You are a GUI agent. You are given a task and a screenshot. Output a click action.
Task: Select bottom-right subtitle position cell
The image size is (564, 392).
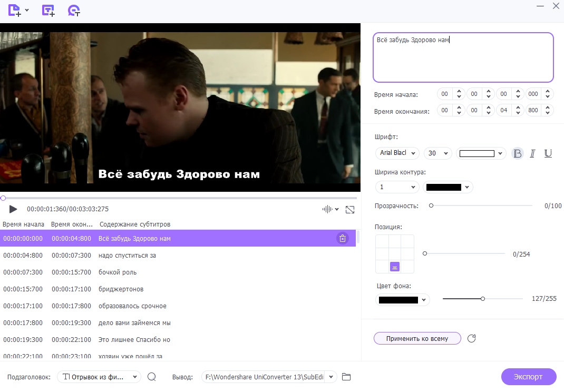(407, 267)
